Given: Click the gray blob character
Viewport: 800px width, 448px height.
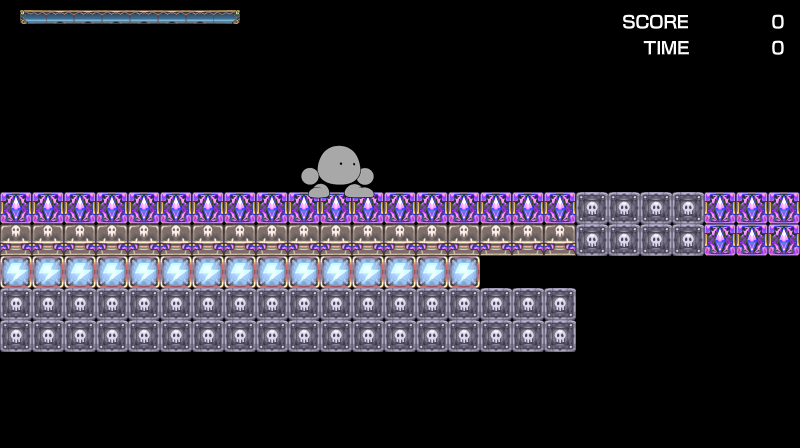Looking at the screenshot, I should (x=337, y=172).
